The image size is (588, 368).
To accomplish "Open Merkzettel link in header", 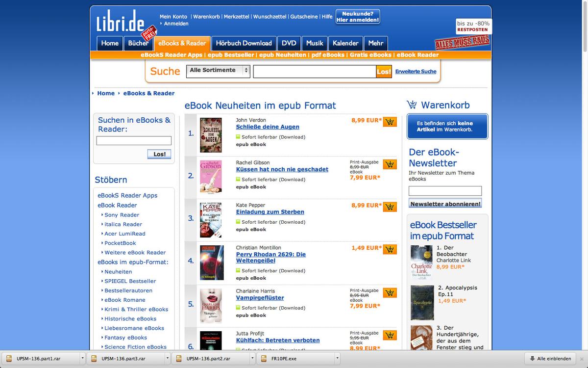I will (237, 17).
